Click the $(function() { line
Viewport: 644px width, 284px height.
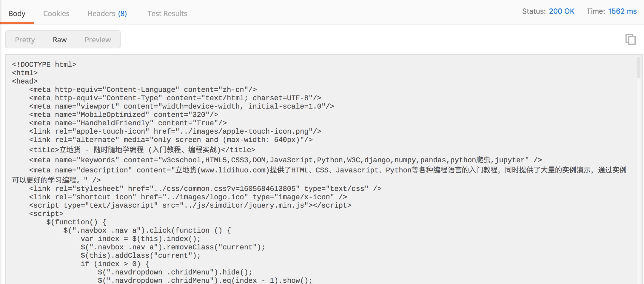click(x=76, y=222)
